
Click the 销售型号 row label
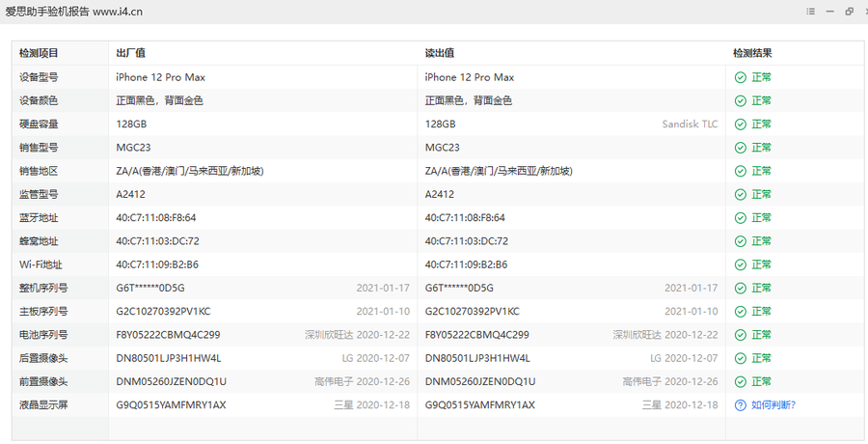[x=39, y=148]
